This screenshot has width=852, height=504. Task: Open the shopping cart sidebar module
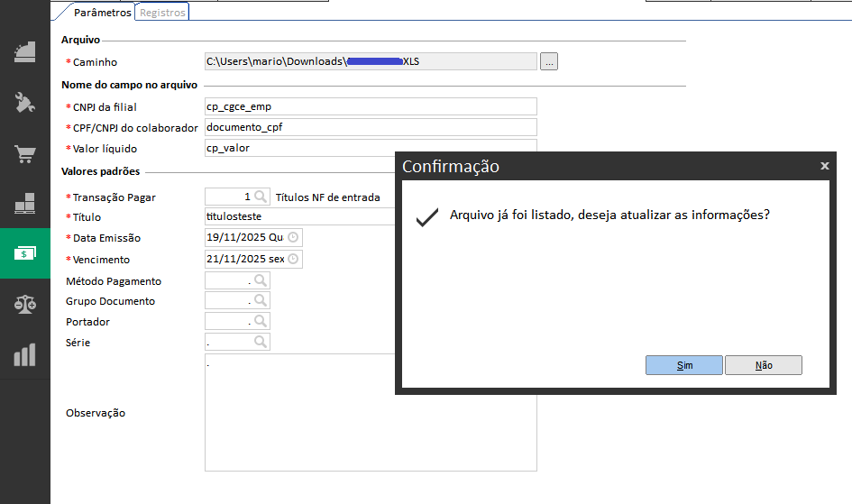(x=25, y=154)
